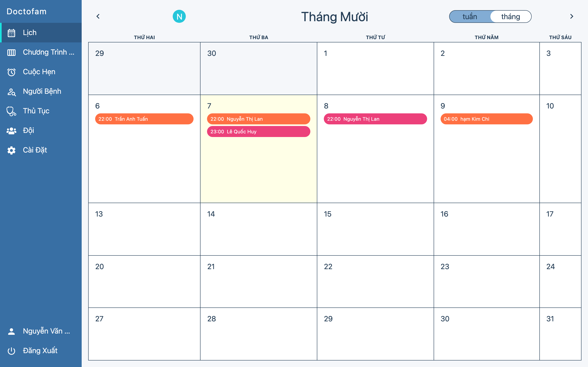The image size is (588, 367).
Task: Go to the next month arrow
Action: tap(571, 17)
